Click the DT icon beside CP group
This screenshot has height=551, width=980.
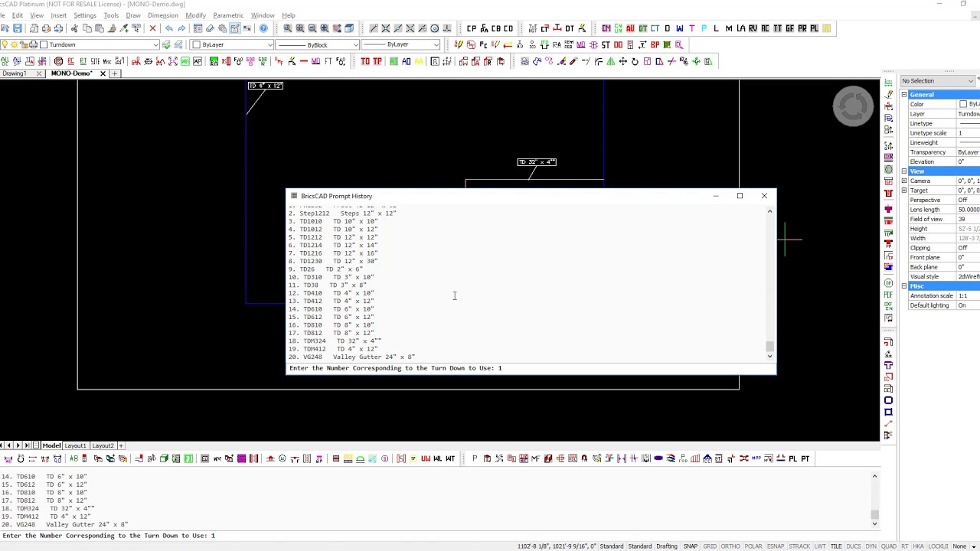click(x=570, y=28)
